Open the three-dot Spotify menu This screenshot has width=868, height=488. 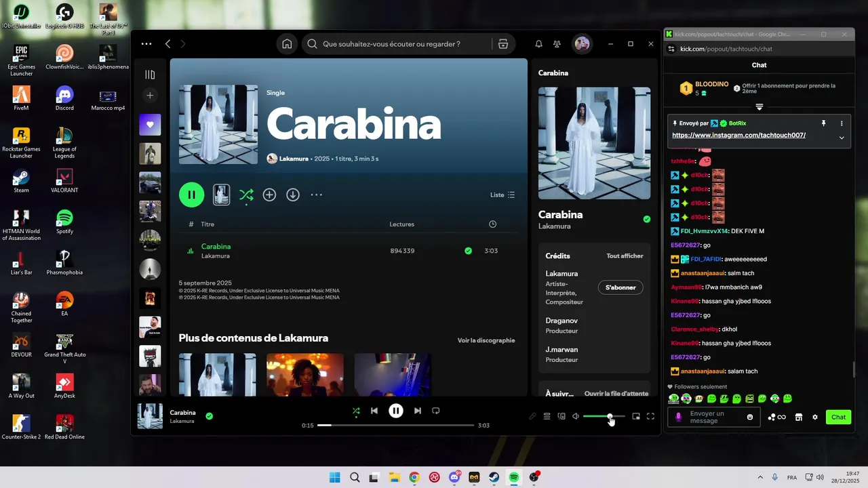click(x=146, y=44)
